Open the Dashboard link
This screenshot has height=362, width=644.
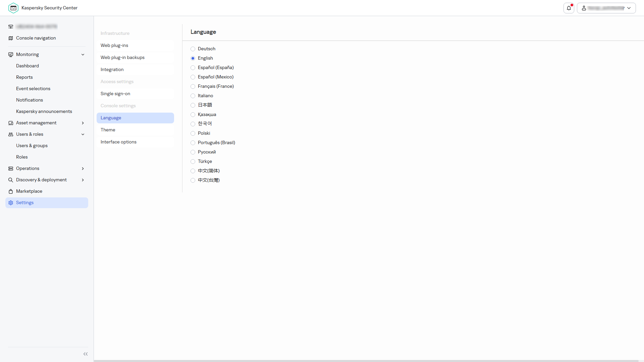28,66
